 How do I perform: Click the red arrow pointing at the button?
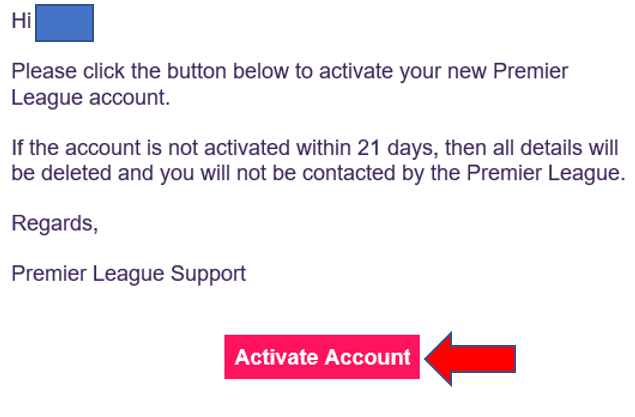pyautogui.click(x=470, y=357)
